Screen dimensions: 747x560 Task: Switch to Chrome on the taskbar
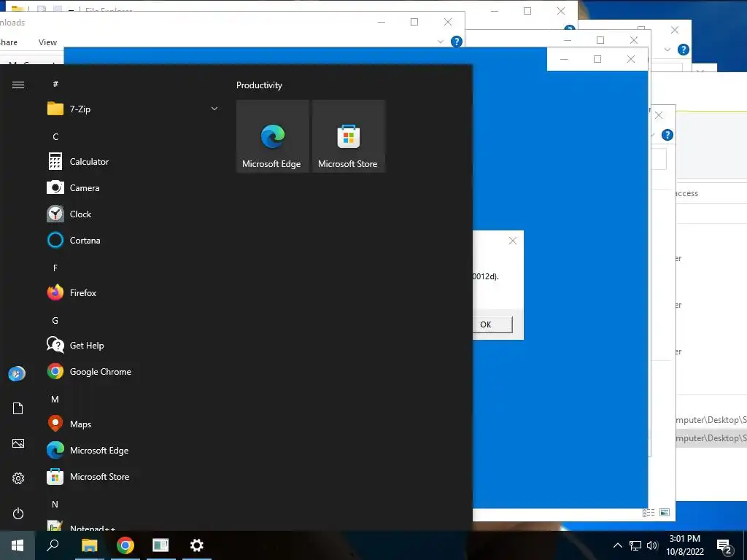pos(125,545)
